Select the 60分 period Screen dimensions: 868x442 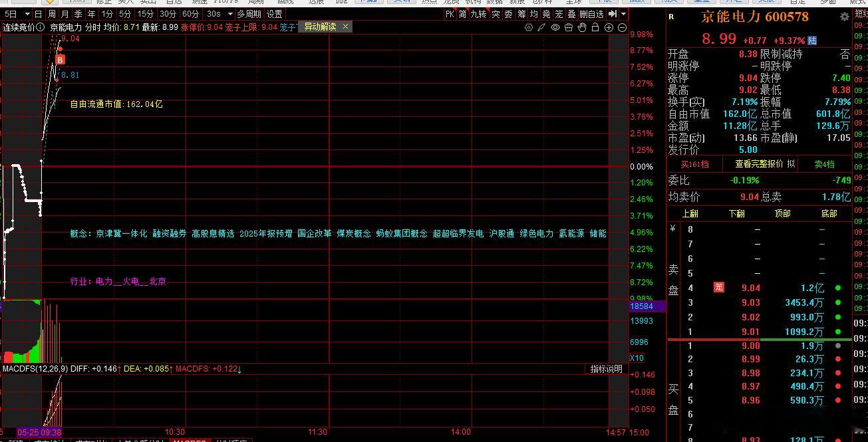190,14
